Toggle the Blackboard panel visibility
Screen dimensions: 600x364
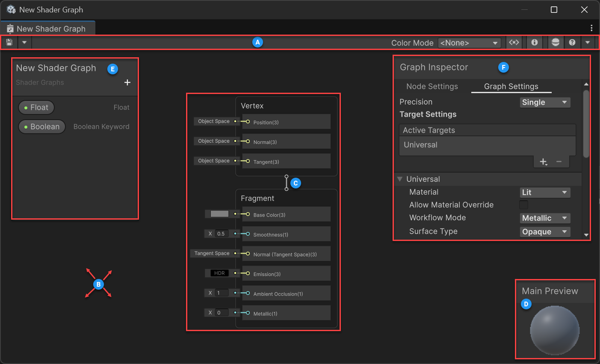(514, 42)
